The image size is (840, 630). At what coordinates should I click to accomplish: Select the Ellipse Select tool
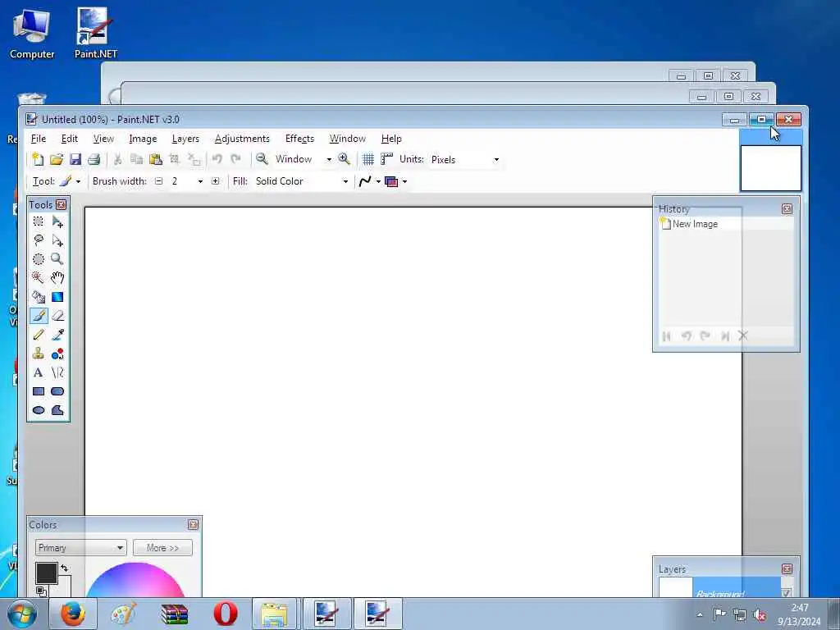[39, 259]
